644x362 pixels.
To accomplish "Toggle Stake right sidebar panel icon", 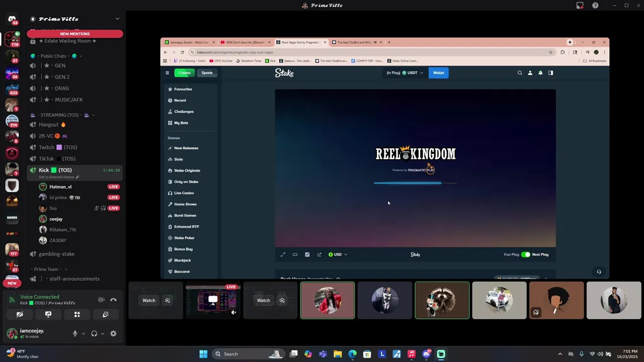I will pyautogui.click(x=550, y=73).
